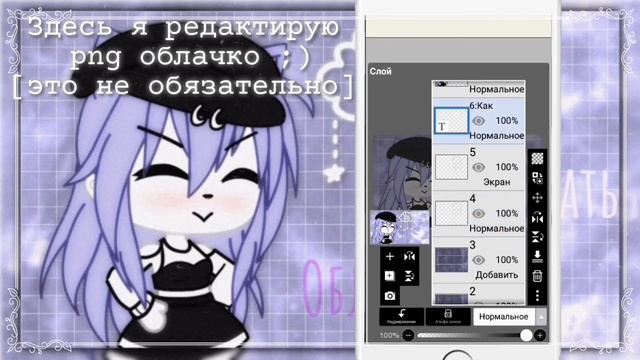Tap the plus icon to add a layer

tap(390, 256)
